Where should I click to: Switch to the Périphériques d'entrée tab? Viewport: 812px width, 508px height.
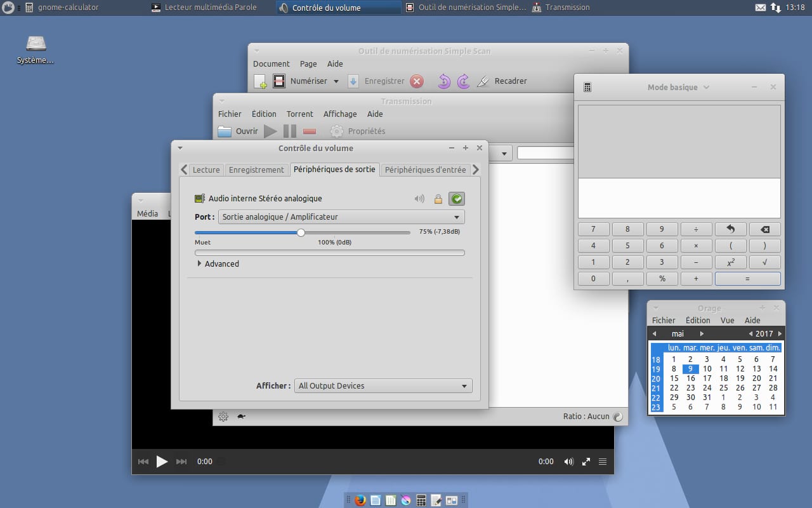(x=426, y=170)
